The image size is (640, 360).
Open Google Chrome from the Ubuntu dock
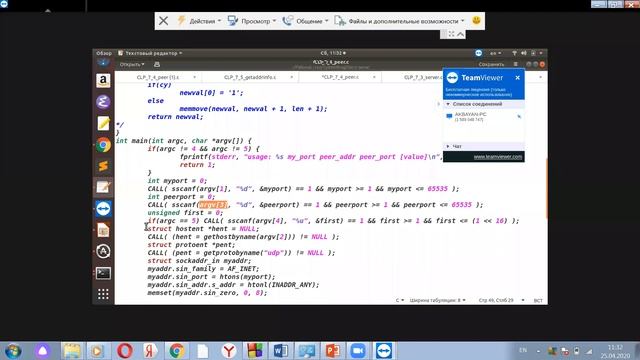click(103, 144)
